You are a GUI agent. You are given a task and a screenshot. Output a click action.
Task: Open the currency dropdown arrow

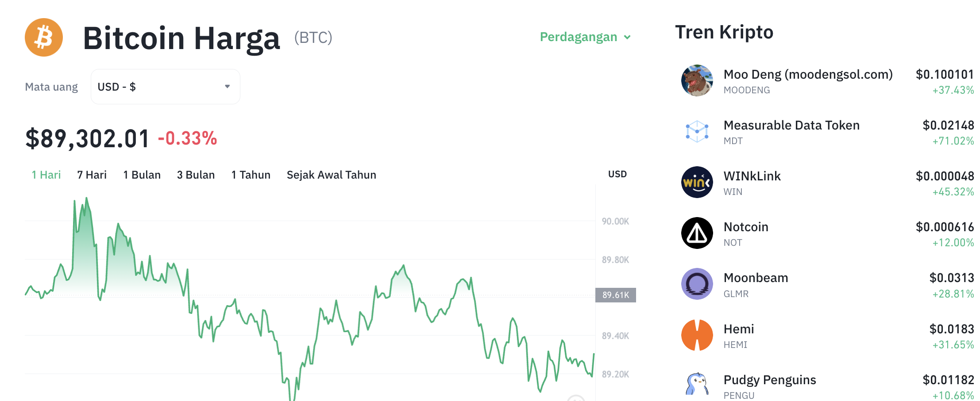click(227, 87)
